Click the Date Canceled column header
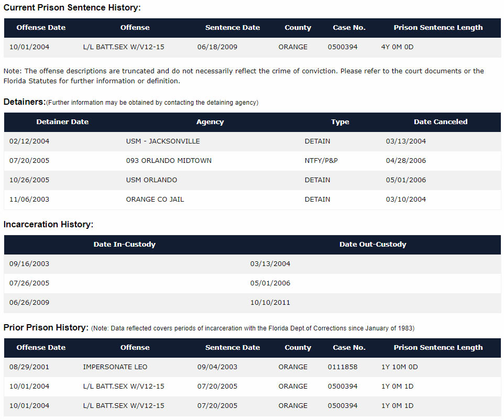 click(440, 121)
